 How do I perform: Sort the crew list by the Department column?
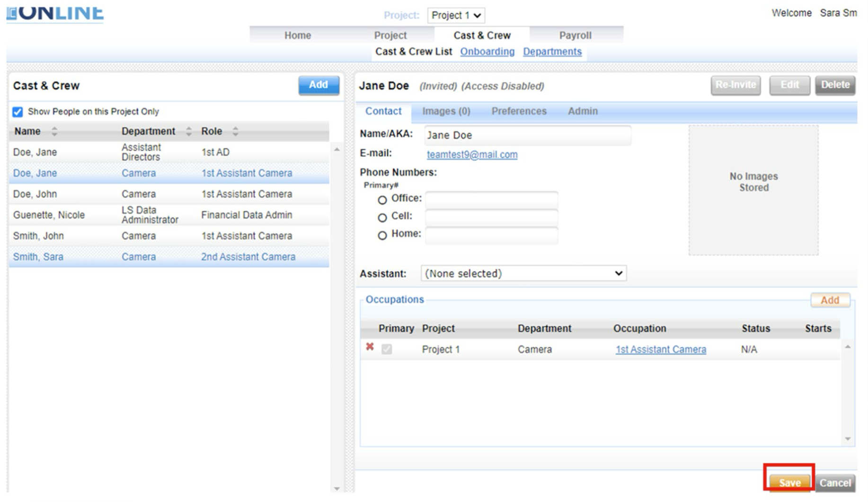click(x=189, y=131)
